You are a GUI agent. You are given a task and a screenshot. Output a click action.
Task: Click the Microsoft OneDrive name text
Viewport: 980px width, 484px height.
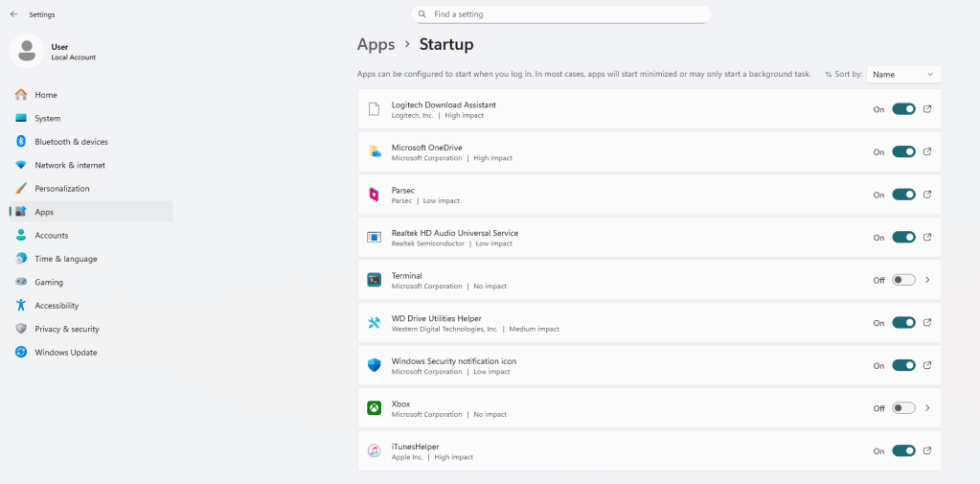(x=427, y=148)
